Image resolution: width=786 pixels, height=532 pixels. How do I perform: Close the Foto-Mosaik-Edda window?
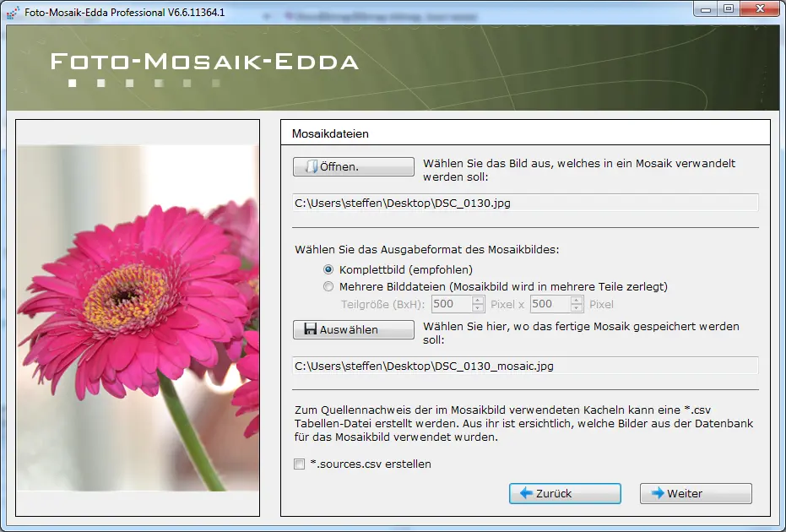pos(760,9)
